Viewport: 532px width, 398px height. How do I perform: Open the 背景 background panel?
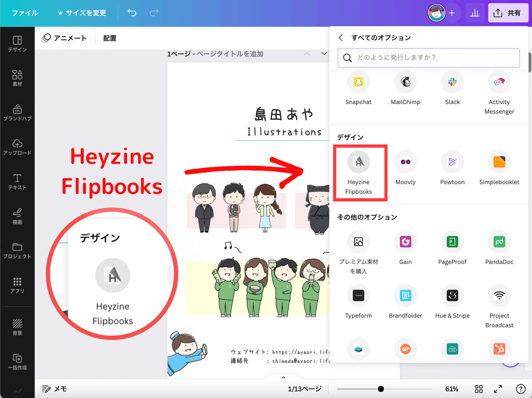(x=17, y=327)
